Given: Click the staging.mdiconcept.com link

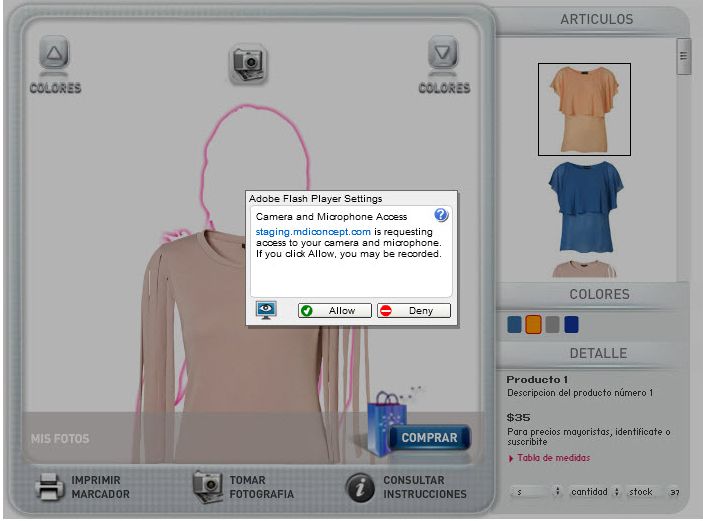Looking at the screenshot, I should tap(313, 231).
